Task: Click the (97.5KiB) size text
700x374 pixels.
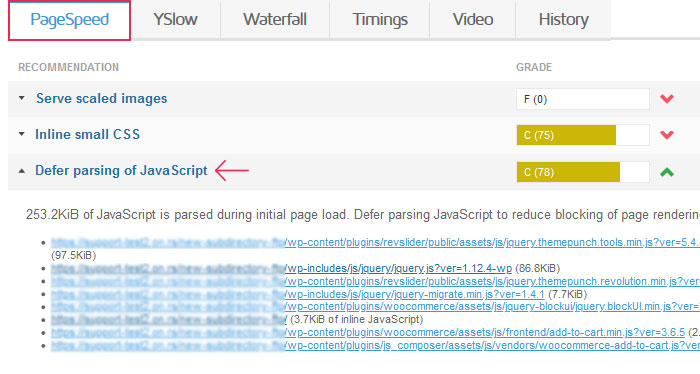Action: pos(74,255)
